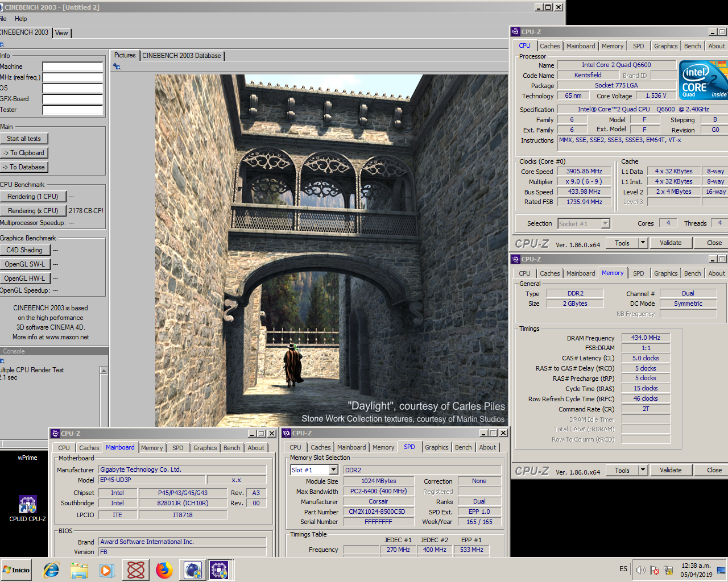Open Bench tab in CPU-Z Memory window

coord(692,273)
